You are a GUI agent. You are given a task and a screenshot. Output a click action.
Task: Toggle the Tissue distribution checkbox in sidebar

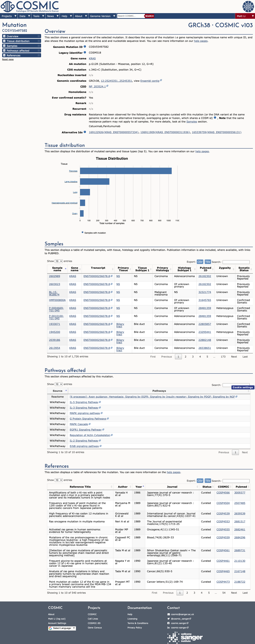(4, 41)
